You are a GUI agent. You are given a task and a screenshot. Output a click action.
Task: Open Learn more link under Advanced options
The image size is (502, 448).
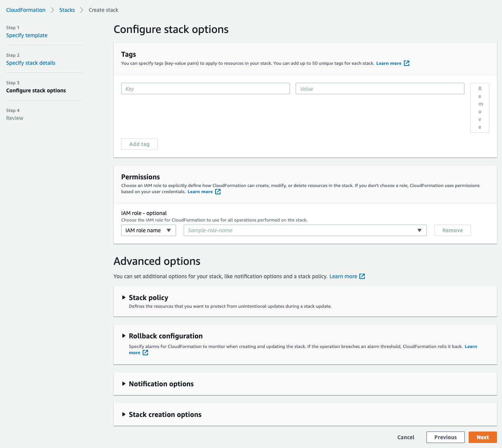click(343, 276)
